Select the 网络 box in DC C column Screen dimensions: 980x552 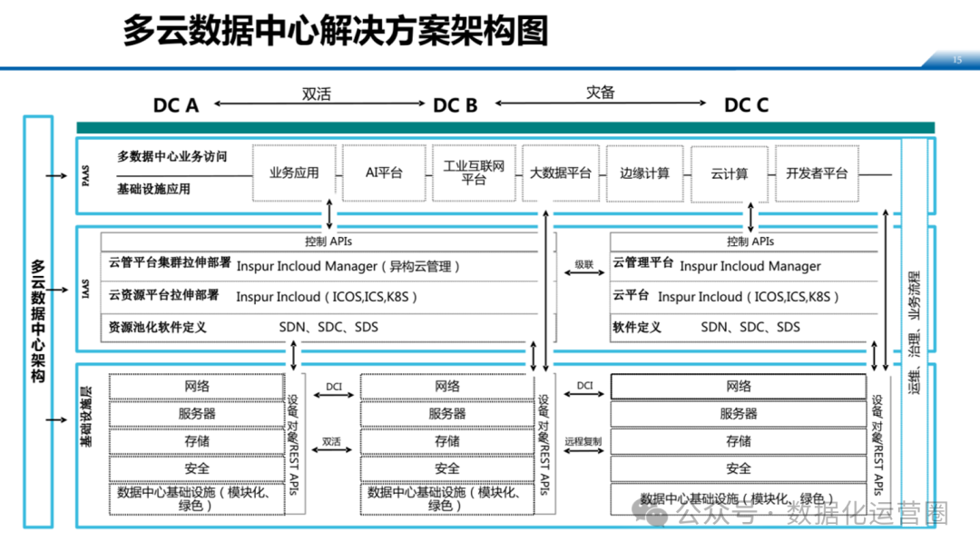pos(739,387)
